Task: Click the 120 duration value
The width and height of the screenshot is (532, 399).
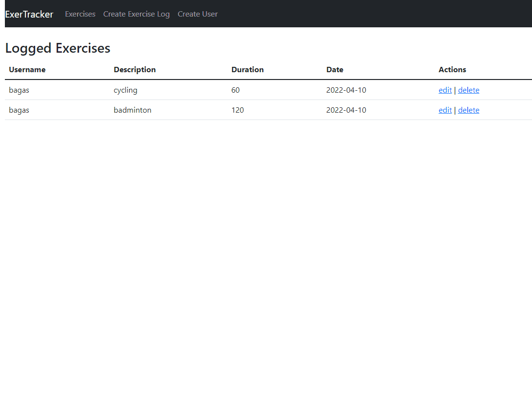Action: point(237,110)
